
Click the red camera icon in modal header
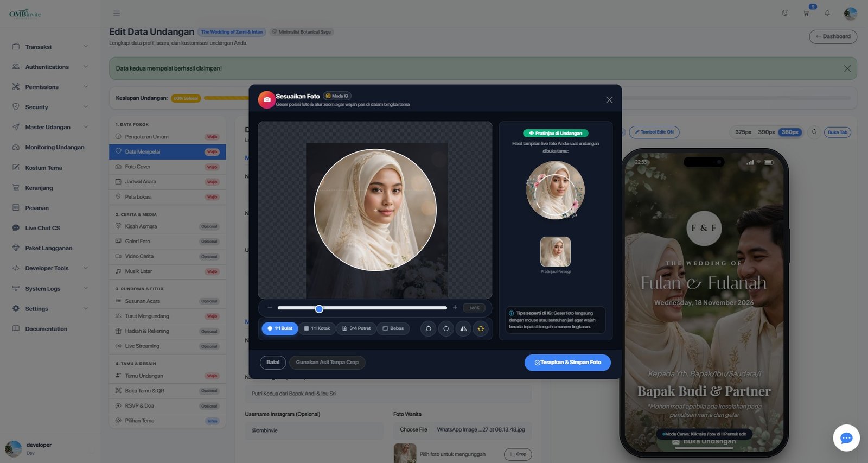pyautogui.click(x=266, y=99)
